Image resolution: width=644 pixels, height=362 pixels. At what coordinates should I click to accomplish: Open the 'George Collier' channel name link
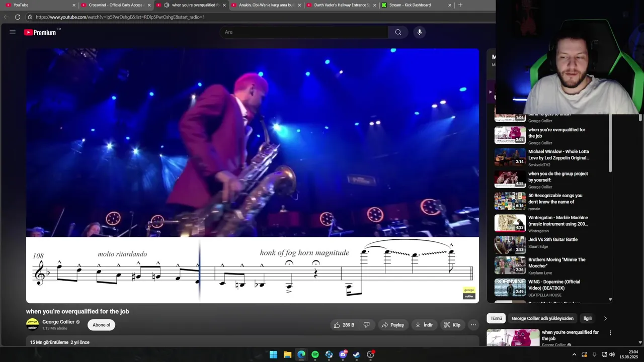(x=58, y=322)
